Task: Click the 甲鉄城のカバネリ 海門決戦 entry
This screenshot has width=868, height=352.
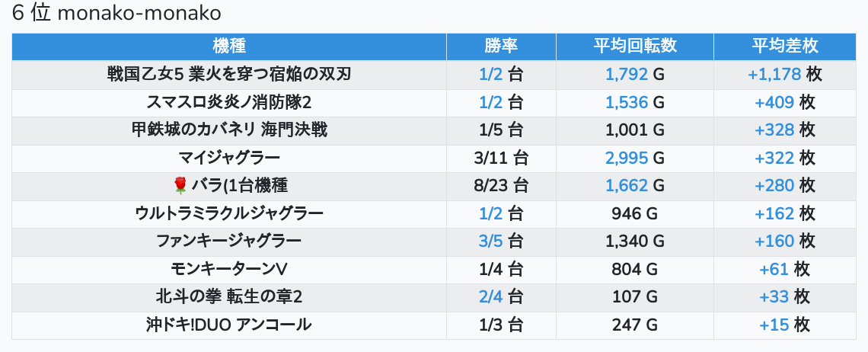Action: [x=229, y=130]
